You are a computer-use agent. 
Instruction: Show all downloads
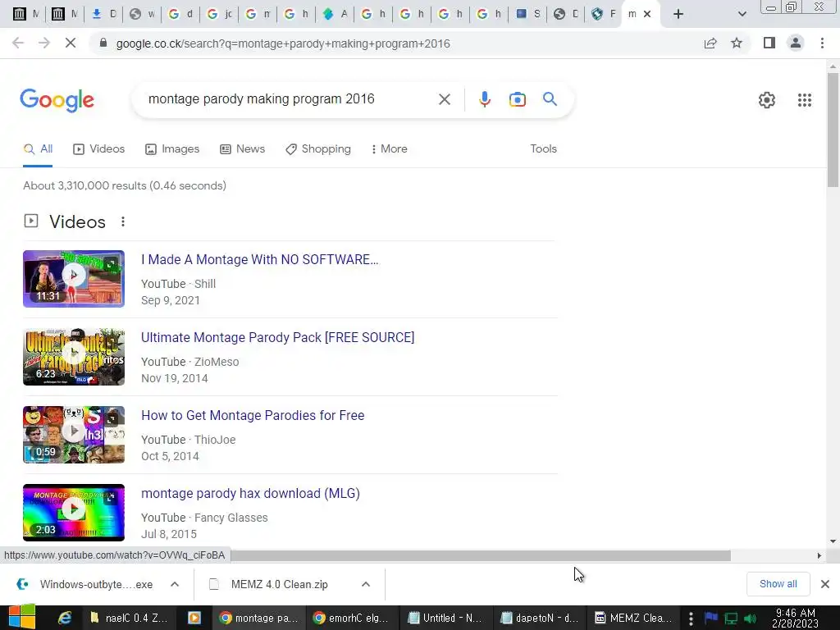(778, 584)
